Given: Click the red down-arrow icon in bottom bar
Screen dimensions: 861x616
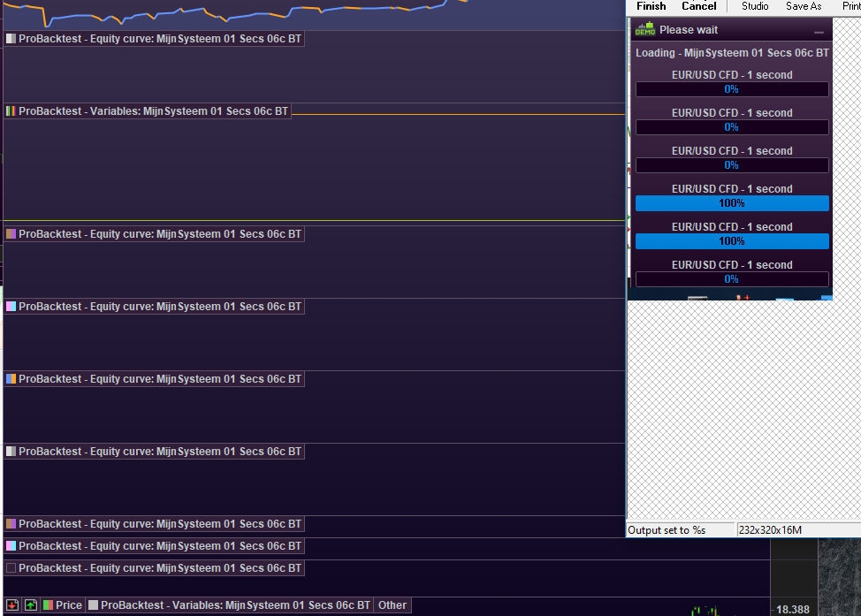Looking at the screenshot, I should (12, 605).
